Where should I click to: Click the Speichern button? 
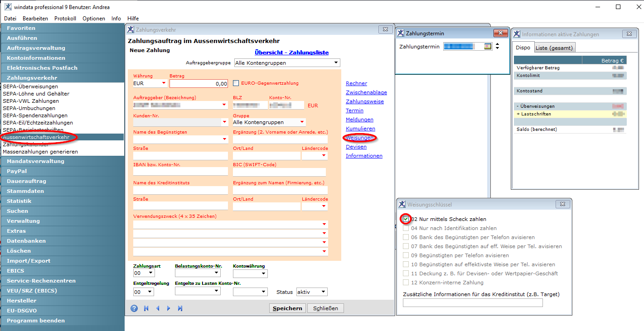(287, 308)
